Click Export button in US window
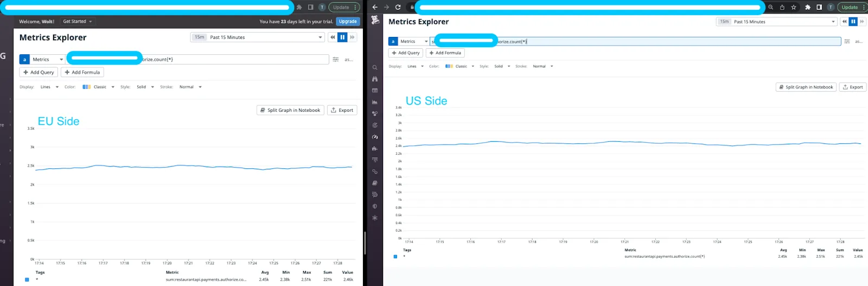 point(853,87)
